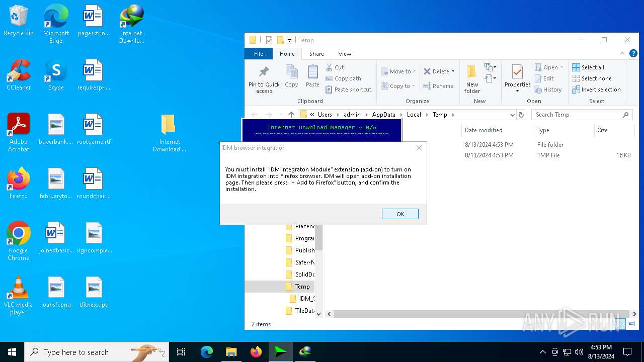Screen dimensions: 644x362
Task: Switch to the Home ribbon tab
Action: click(x=287, y=54)
